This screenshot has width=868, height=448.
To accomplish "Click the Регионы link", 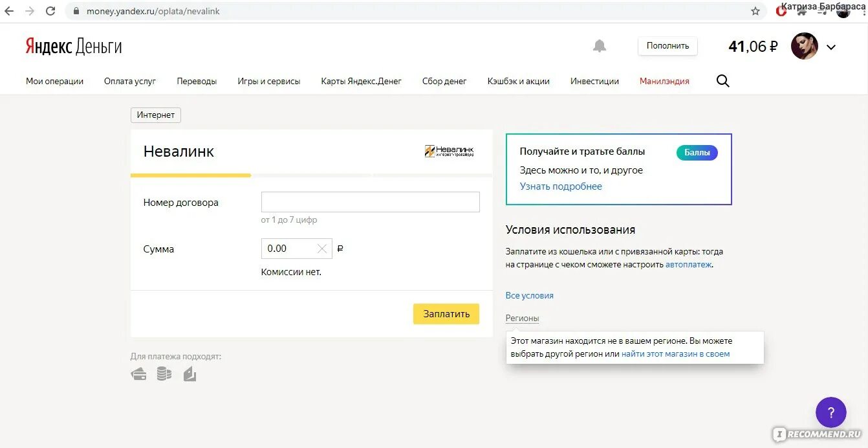I will [523, 318].
